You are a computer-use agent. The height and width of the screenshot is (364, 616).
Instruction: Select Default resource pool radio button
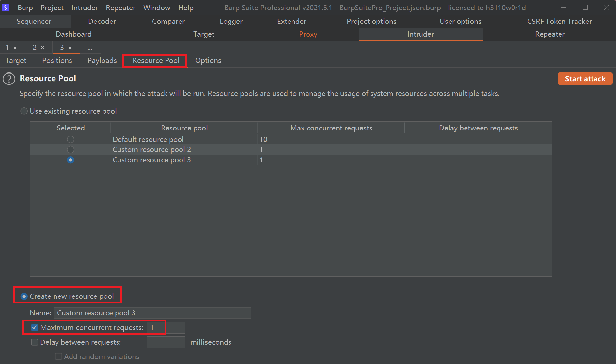71,140
